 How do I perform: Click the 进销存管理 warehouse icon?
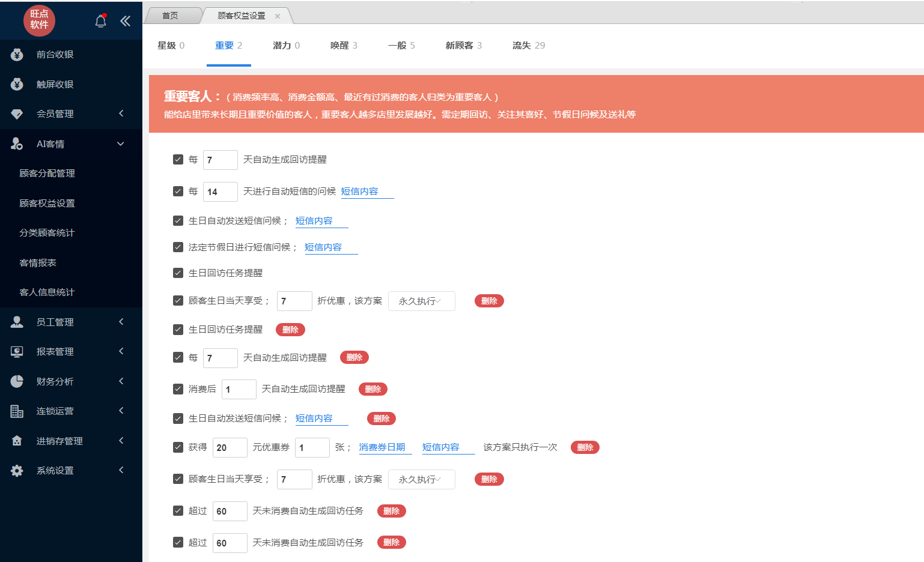[x=17, y=441]
